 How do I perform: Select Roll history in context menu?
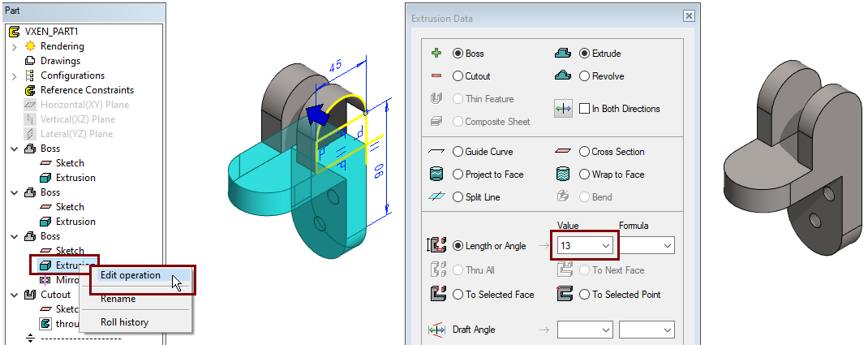(x=124, y=322)
